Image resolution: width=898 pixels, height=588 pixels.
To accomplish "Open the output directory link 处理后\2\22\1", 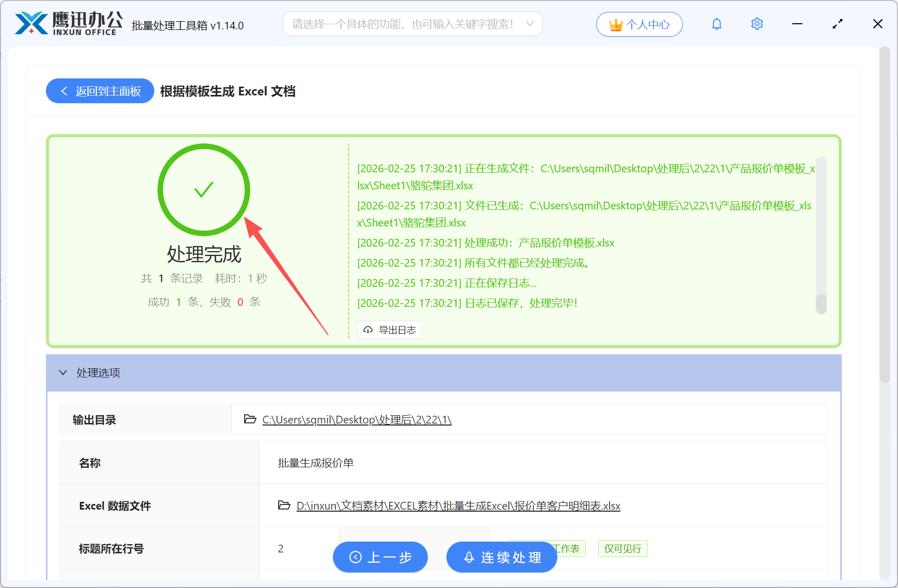I will point(356,419).
